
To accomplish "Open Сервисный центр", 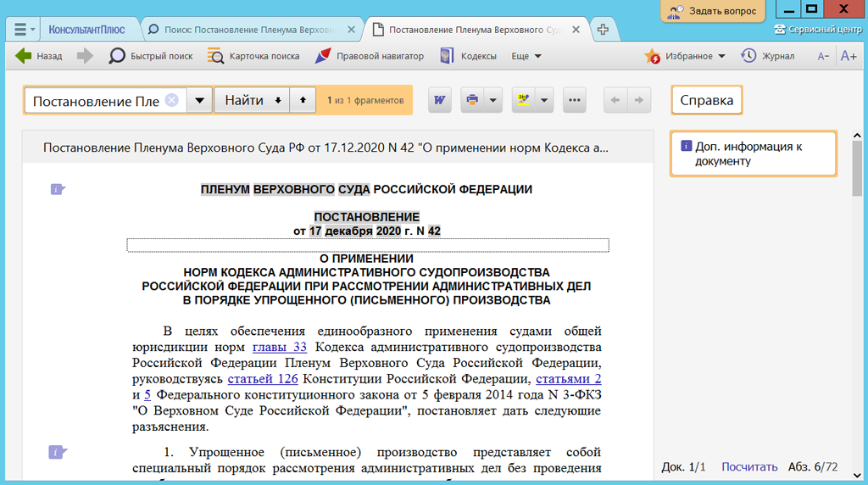I will point(818,30).
